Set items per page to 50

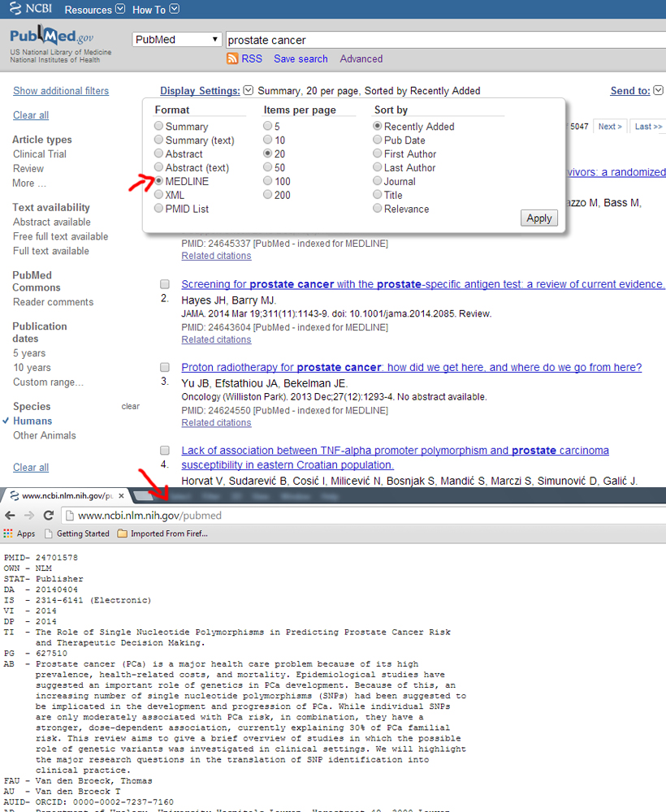coord(268,167)
